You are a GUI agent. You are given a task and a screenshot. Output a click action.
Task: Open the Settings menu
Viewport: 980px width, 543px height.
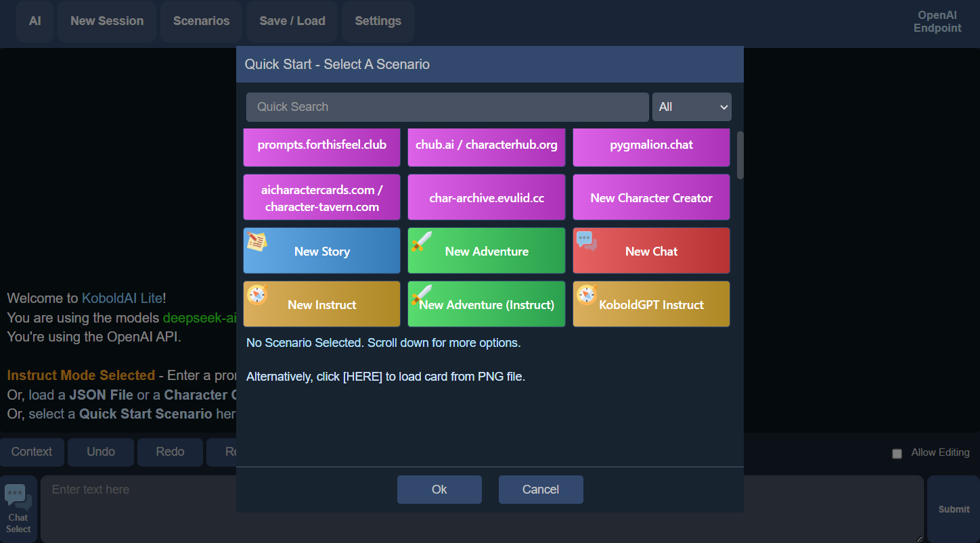378,22
